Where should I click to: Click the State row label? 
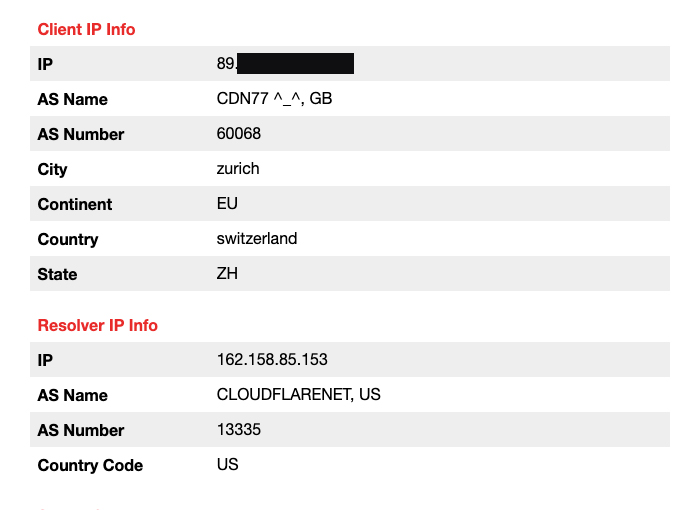57,274
